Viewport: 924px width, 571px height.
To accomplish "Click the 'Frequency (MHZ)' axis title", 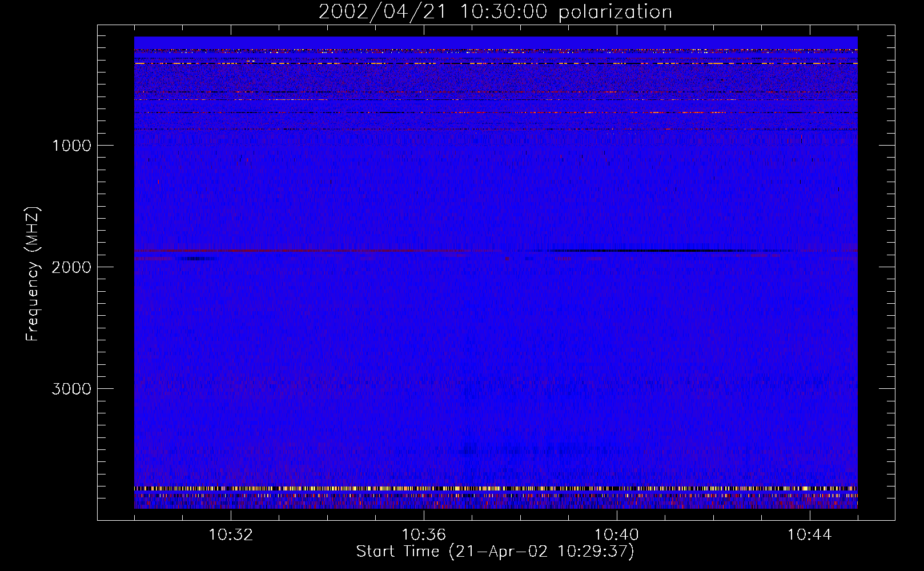I will click(x=33, y=274).
